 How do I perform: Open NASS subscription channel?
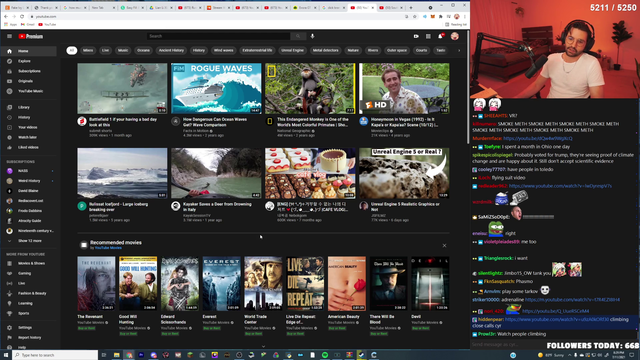click(29, 171)
